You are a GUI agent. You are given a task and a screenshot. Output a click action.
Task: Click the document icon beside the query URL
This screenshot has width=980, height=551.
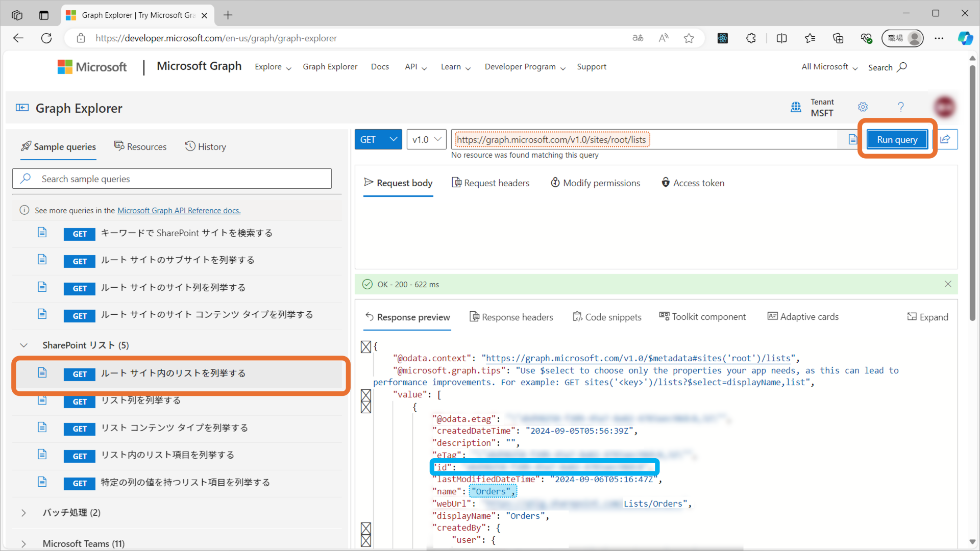(852, 139)
